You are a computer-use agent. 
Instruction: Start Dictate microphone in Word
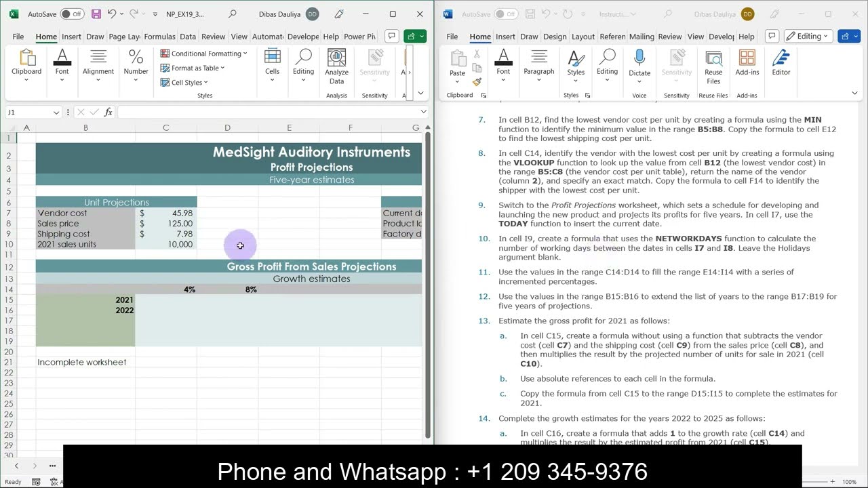(x=639, y=65)
